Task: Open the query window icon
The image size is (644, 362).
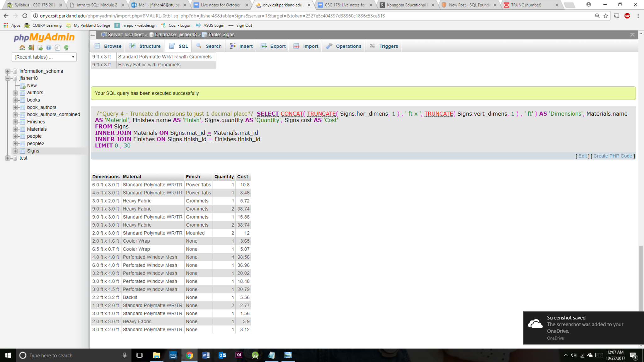Action: pyautogui.click(x=40, y=48)
